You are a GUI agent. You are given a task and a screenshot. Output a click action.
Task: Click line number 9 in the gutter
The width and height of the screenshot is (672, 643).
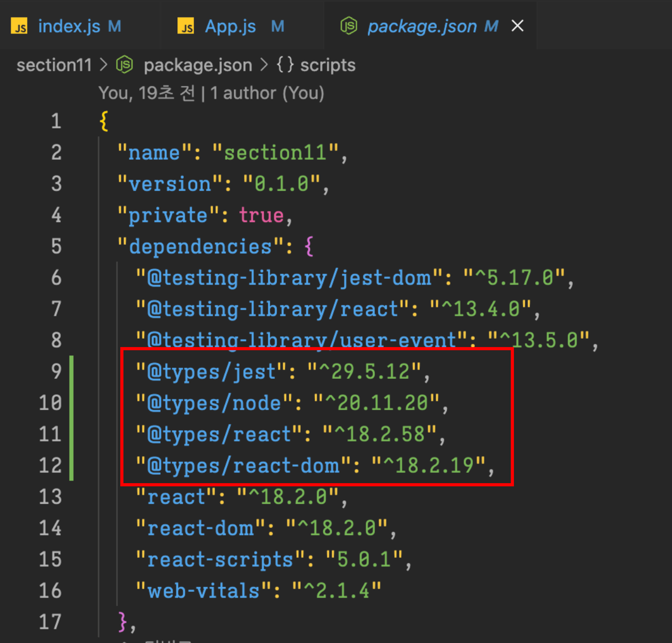coord(56,372)
